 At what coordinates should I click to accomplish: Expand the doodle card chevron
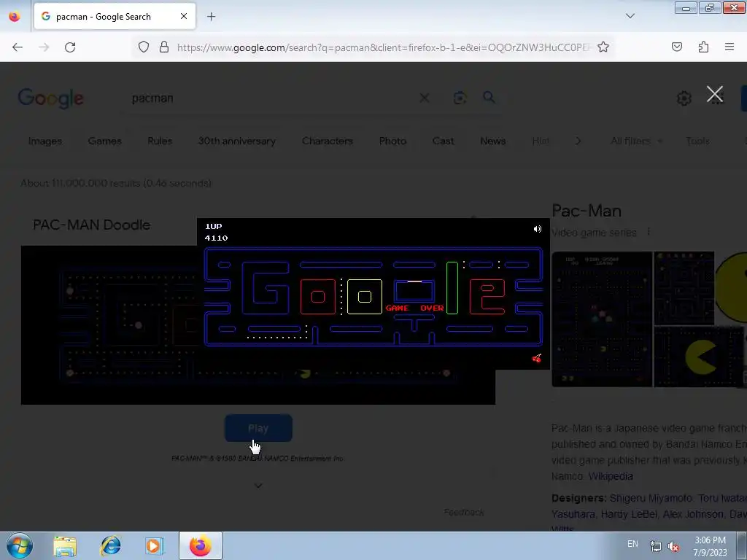point(258,486)
